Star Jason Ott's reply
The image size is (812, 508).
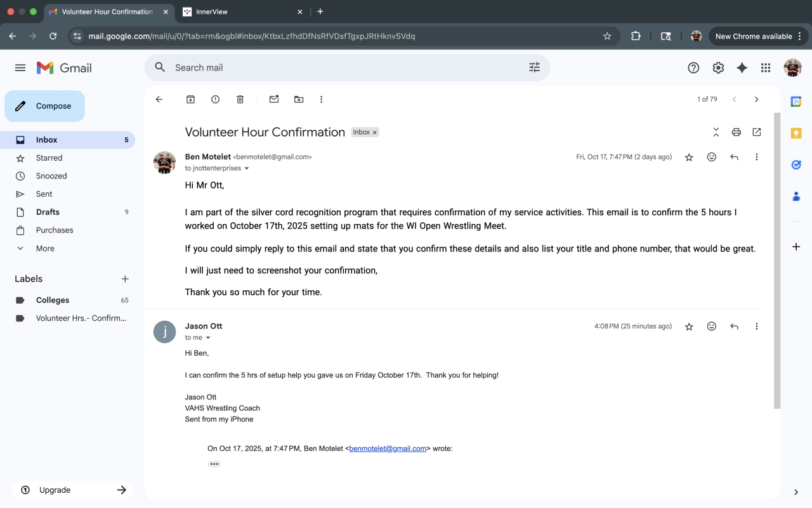[x=689, y=326]
